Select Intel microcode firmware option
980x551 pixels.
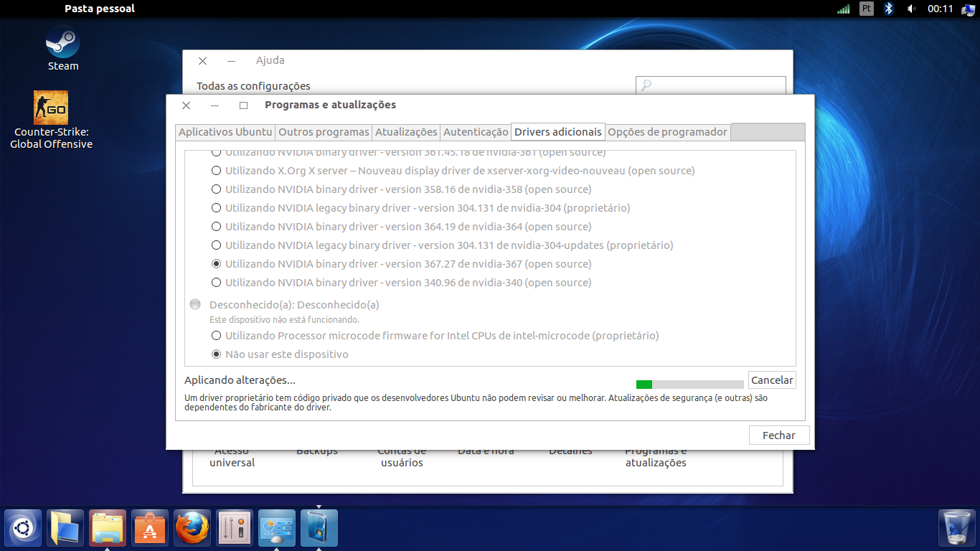tap(435, 336)
